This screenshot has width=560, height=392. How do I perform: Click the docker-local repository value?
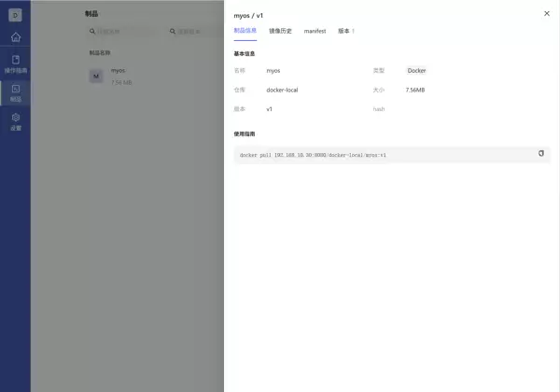pyautogui.click(x=282, y=90)
